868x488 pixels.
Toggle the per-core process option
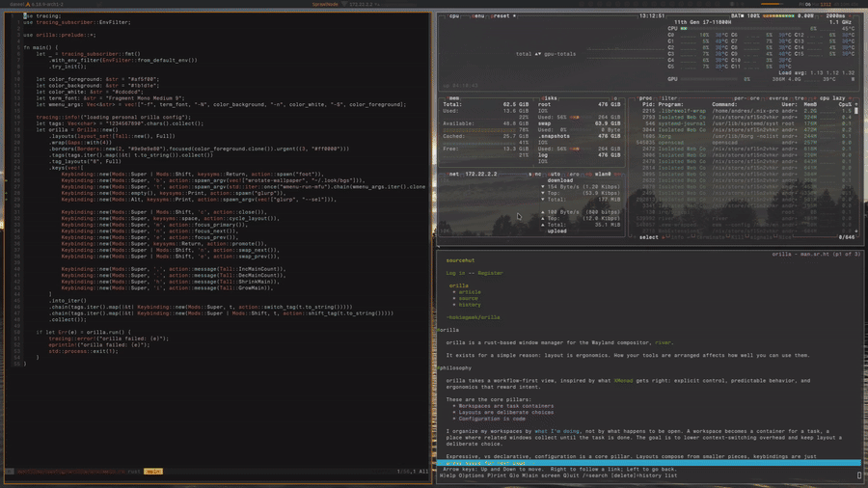point(746,98)
